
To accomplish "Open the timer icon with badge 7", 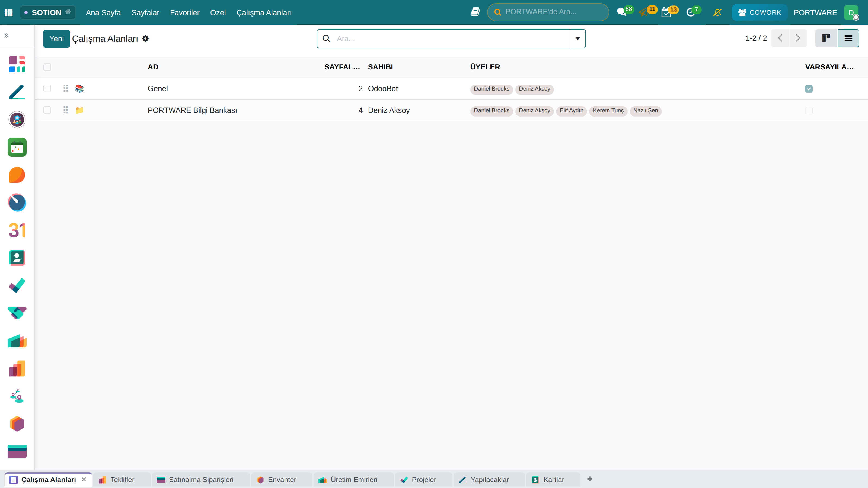I will 690,12.
